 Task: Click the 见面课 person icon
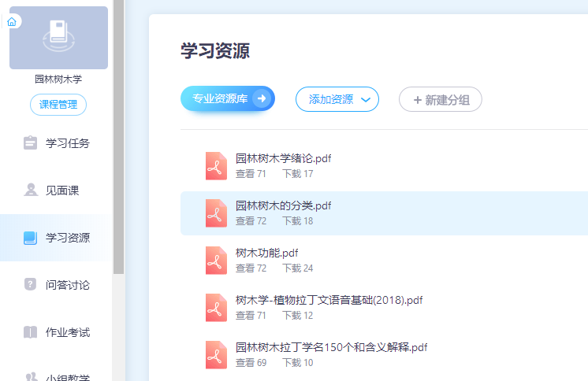[x=31, y=190]
